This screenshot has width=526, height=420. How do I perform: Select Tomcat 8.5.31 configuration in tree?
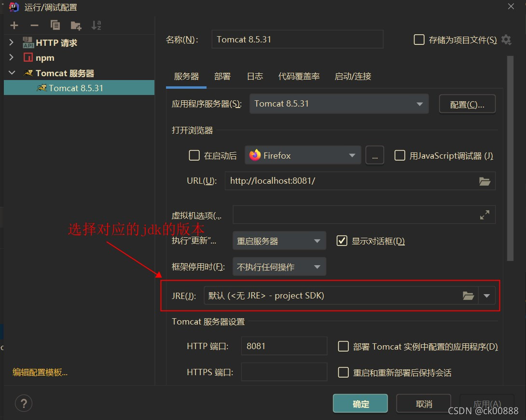pos(79,88)
